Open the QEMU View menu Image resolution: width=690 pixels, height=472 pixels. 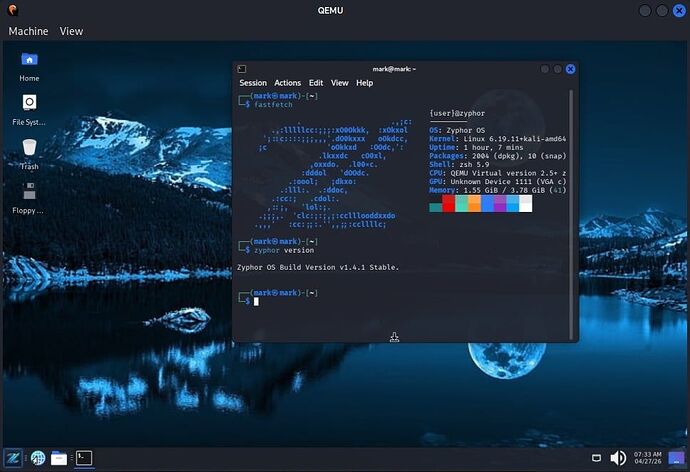point(71,31)
